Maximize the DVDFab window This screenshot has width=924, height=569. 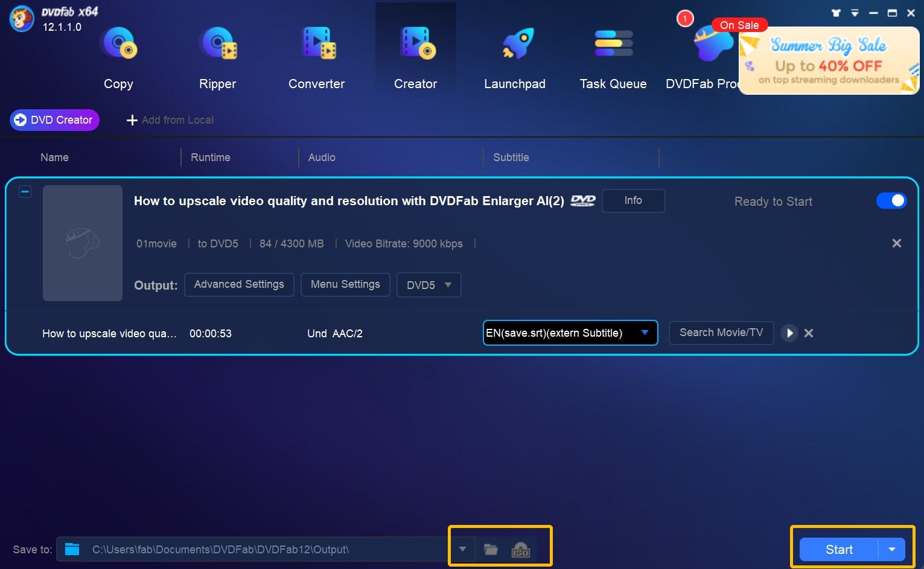point(892,13)
